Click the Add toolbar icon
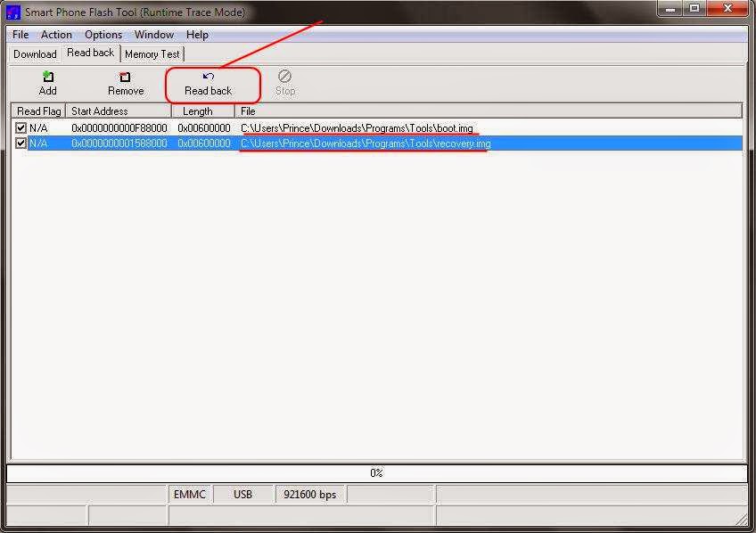The width and height of the screenshot is (756, 533). (48, 78)
